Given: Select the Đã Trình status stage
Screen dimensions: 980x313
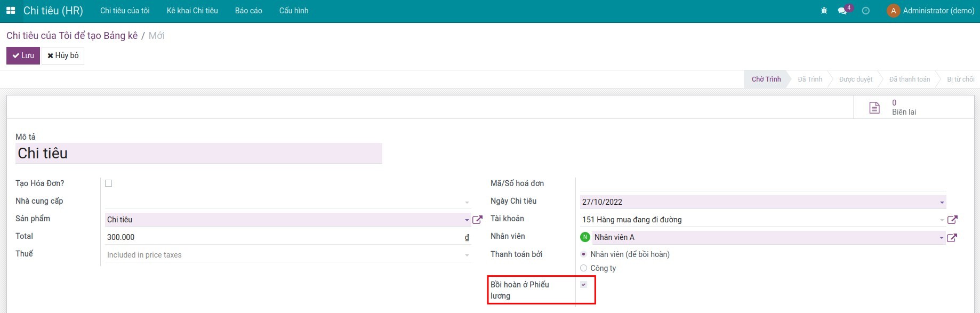Looking at the screenshot, I should (809, 79).
